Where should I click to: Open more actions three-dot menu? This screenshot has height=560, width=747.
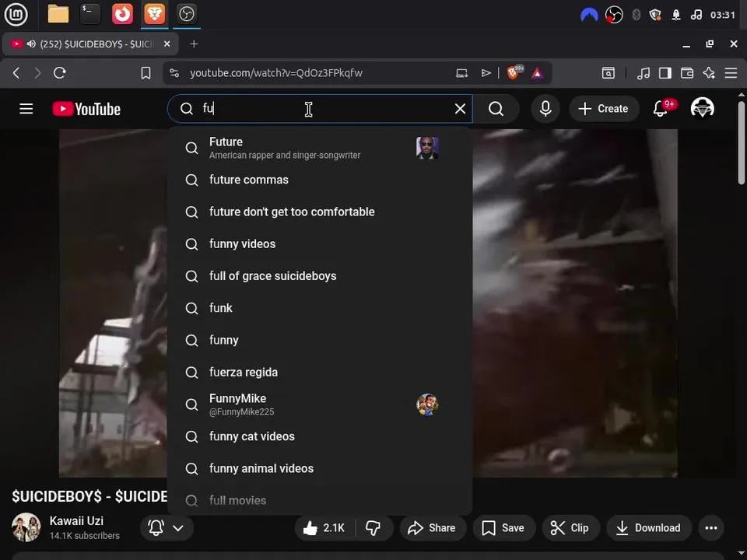pos(710,527)
